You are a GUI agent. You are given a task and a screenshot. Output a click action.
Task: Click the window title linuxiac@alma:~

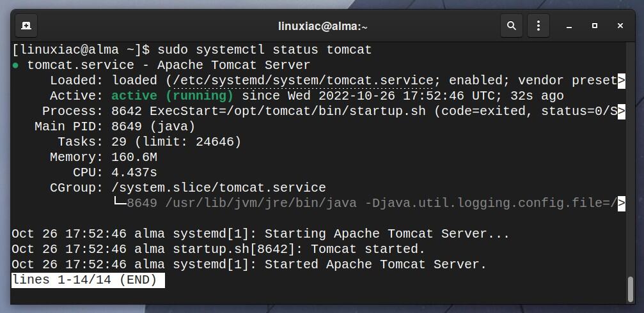pos(323,27)
